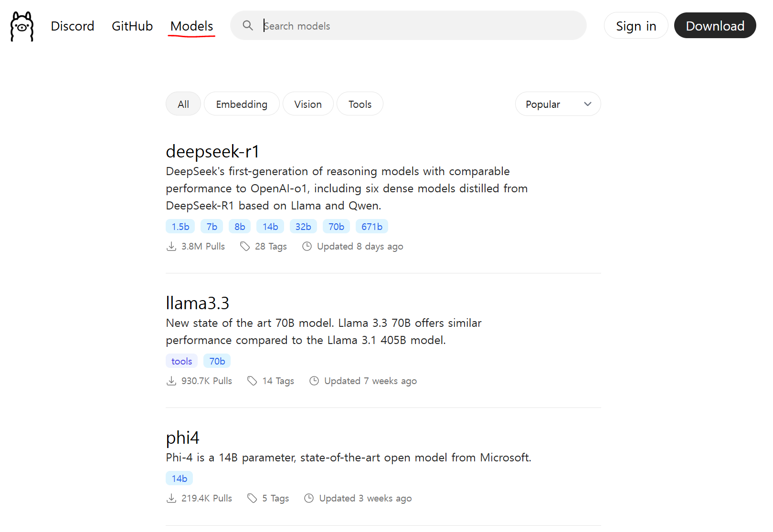Viewport: 773px width, 532px height.
Task: Select the 70b size tag of deepseek-r1
Action: point(336,227)
